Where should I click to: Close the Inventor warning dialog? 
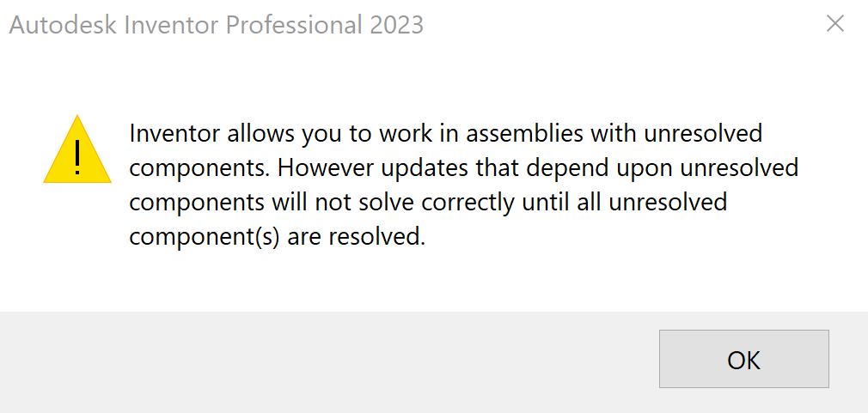tap(834, 24)
